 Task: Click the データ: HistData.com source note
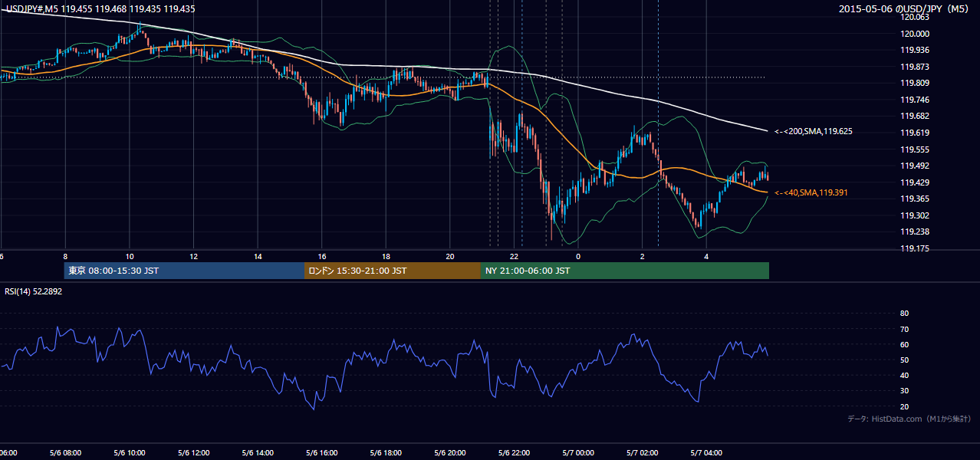[x=909, y=419]
